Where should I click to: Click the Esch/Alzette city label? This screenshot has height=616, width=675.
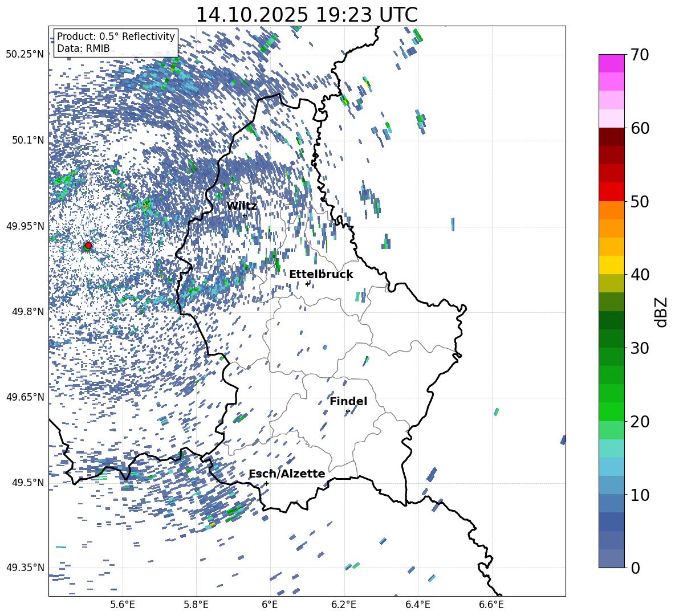tap(287, 474)
